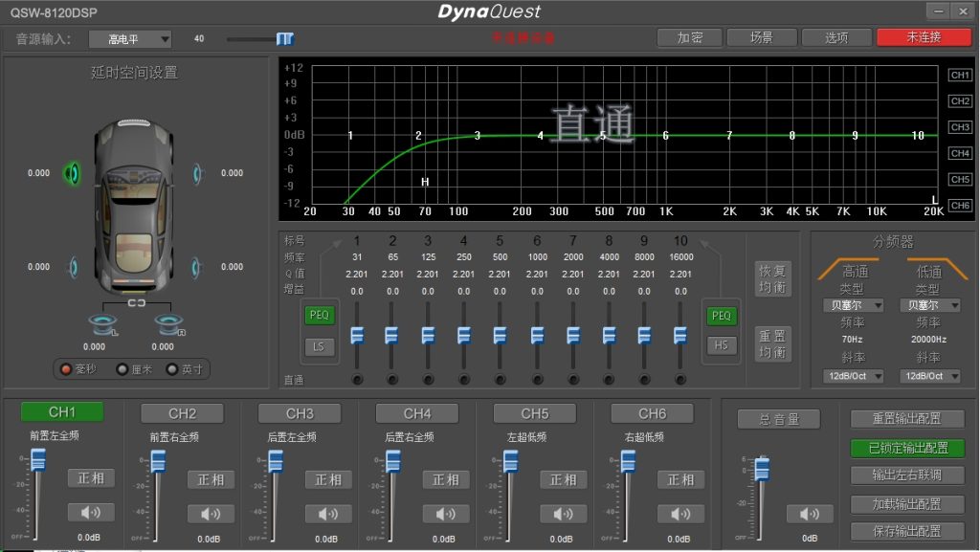The image size is (980, 552).
Task: Select the 厘米 unit radio button
Action: pyautogui.click(x=122, y=369)
